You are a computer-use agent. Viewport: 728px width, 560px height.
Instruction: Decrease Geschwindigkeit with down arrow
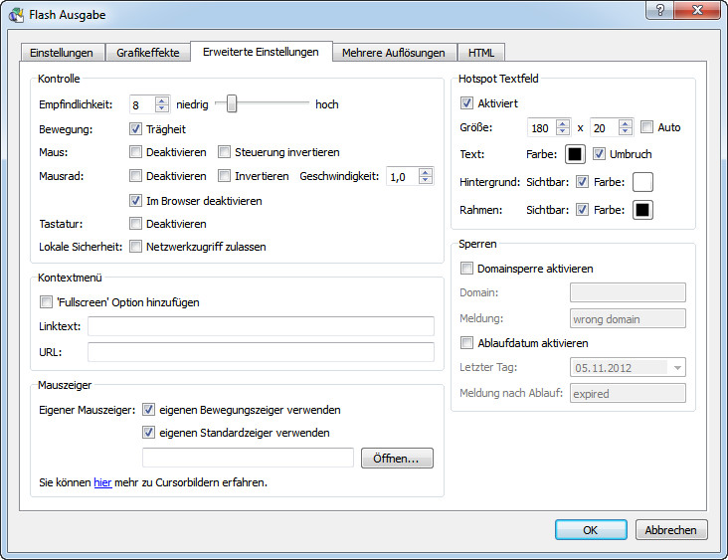click(x=426, y=181)
